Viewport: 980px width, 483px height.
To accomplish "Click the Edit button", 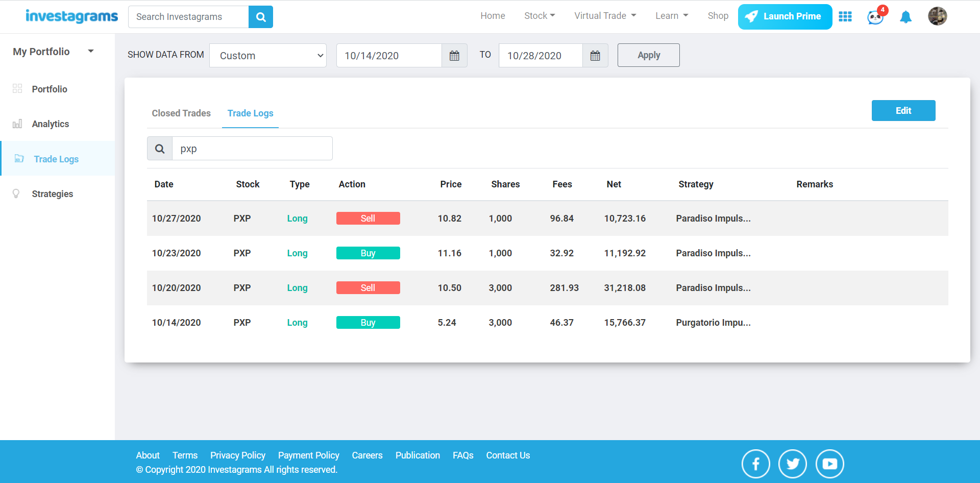I will coord(903,110).
